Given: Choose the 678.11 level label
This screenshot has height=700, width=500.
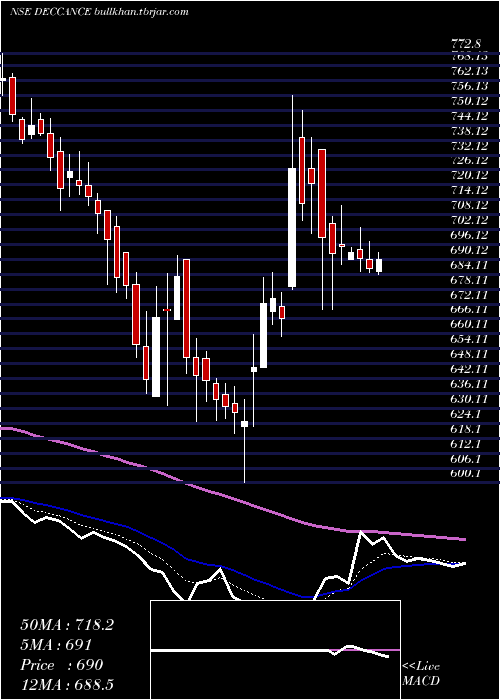Looking at the screenshot, I should pos(469,280).
